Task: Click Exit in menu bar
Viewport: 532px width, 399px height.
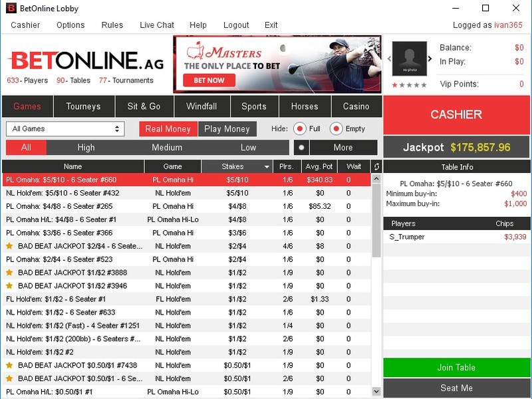Action: (271, 25)
